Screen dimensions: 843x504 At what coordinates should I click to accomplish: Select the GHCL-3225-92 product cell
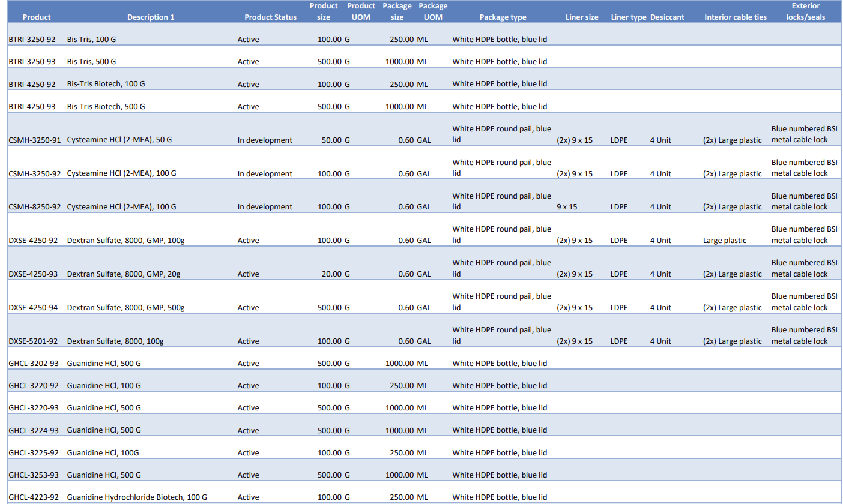(34, 453)
